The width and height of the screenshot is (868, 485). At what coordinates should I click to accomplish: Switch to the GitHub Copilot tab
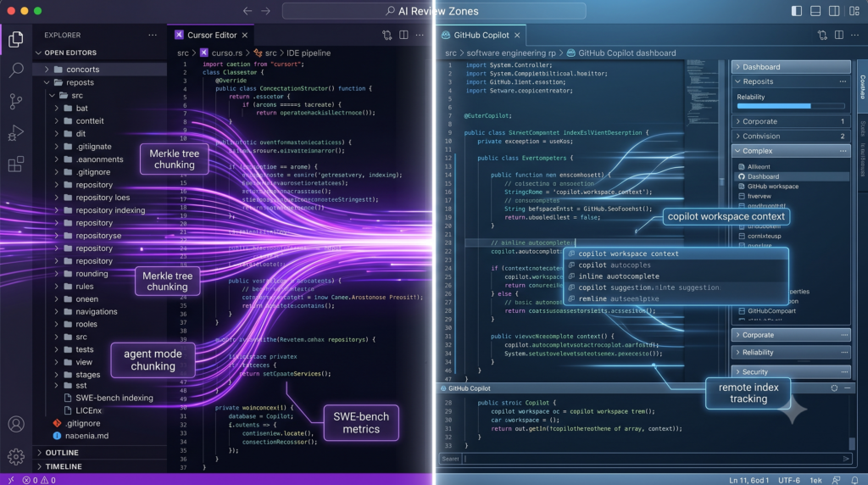click(x=481, y=35)
